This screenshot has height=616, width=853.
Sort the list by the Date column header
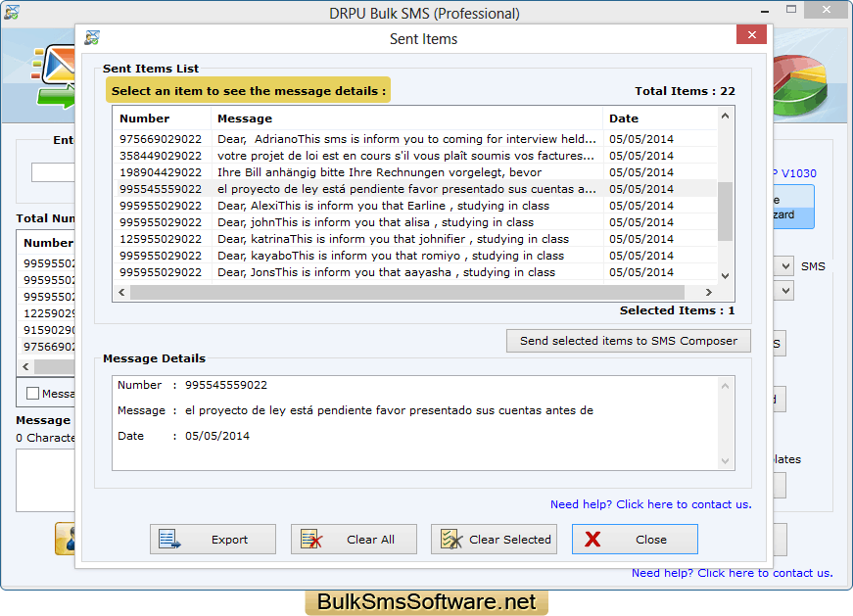click(x=624, y=118)
